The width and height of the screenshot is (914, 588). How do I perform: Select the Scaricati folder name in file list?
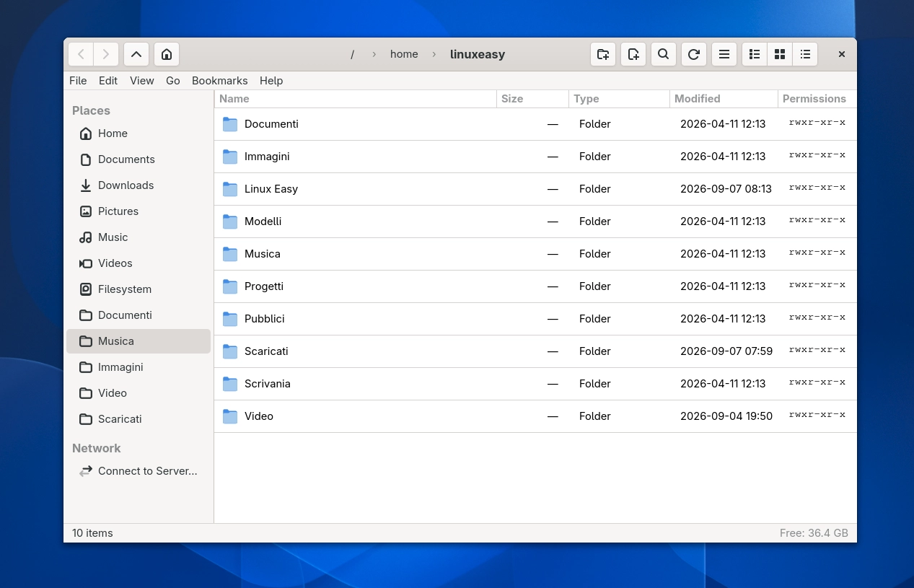tap(266, 351)
